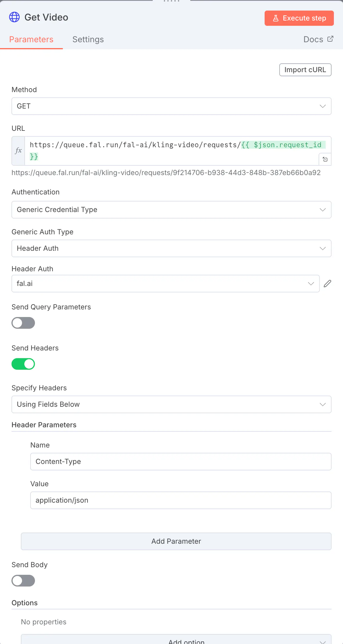Click the flask icon on Execute step

tap(275, 18)
